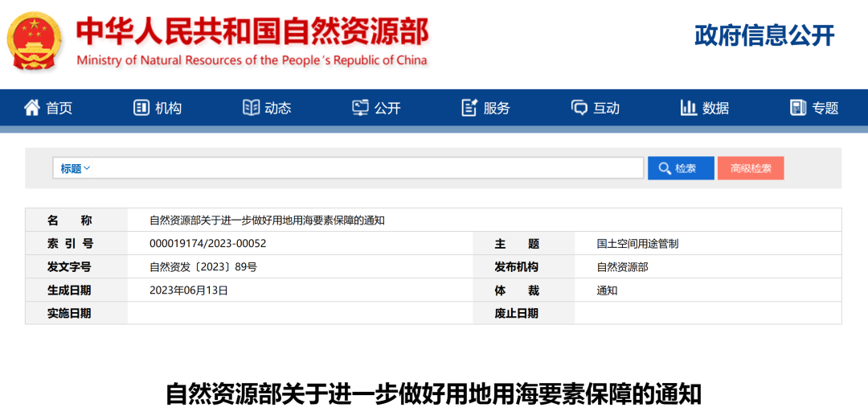Click the bar chart icon for 数据
This screenshot has width=868, height=420.
tap(688, 108)
